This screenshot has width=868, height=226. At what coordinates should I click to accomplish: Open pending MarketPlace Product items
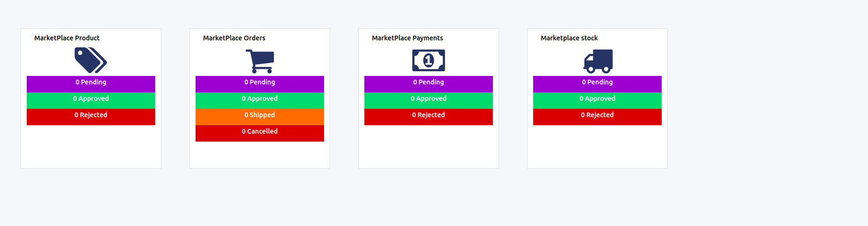point(91,83)
